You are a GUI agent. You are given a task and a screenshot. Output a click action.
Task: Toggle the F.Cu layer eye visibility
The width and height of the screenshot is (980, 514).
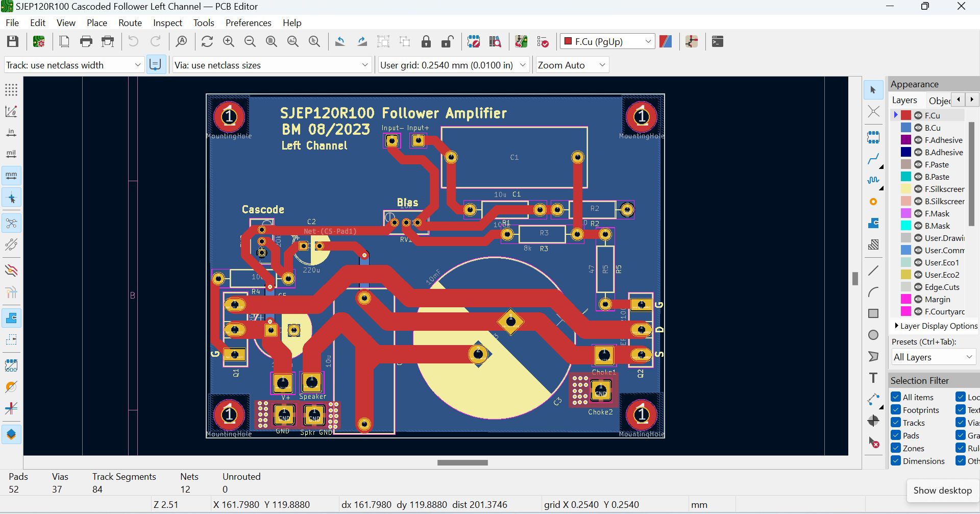tap(918, 115)
